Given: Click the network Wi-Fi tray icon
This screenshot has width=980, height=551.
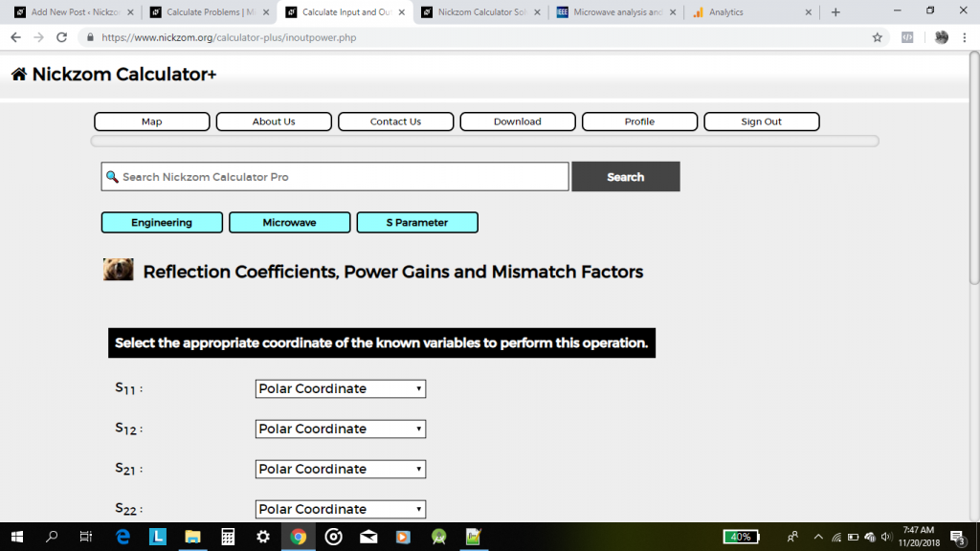Looking at the screenshot, I should coord(836,537).
